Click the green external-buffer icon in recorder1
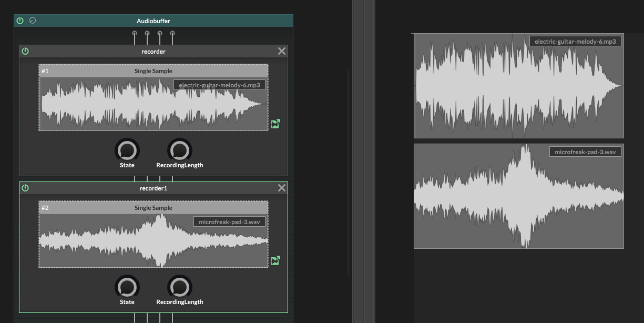 275,261
